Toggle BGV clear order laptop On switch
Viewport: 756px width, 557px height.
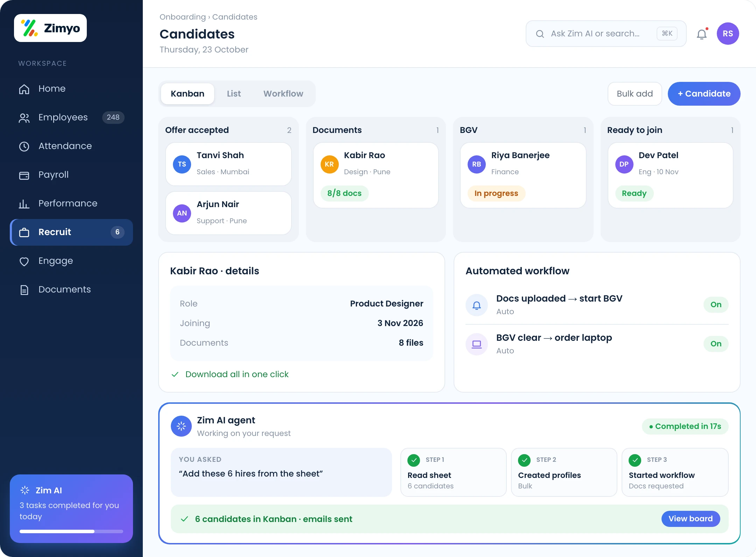click(716, 344)
